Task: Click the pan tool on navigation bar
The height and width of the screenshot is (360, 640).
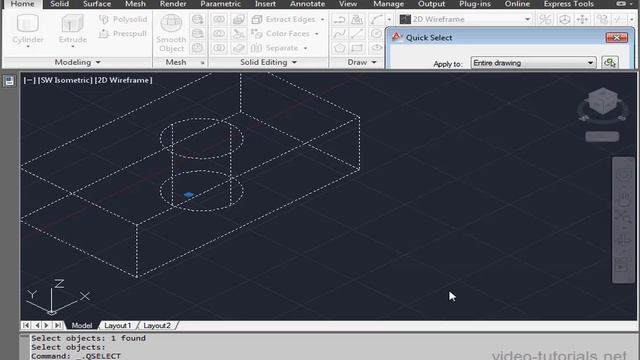Action: coord(624,198)
